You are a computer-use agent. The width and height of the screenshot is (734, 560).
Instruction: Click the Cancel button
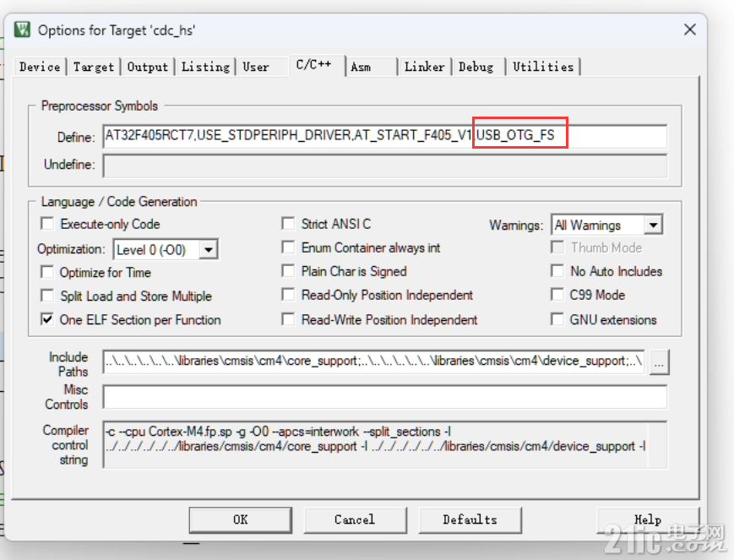[x=355, y=519]
